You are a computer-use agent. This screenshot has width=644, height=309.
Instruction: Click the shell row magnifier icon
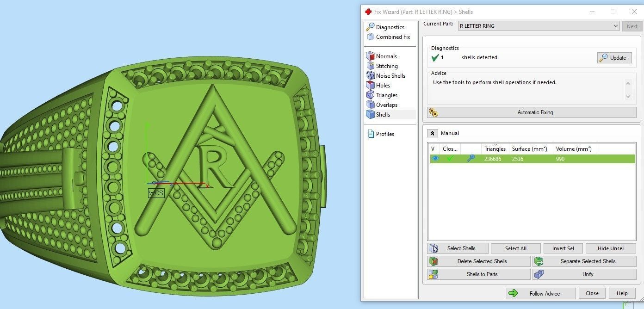click(471, 159)
